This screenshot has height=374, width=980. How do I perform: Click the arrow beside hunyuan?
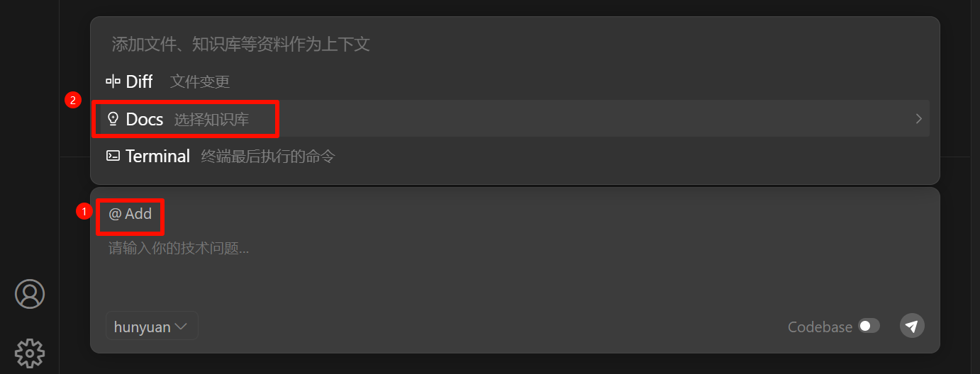[x=181, y=327]
